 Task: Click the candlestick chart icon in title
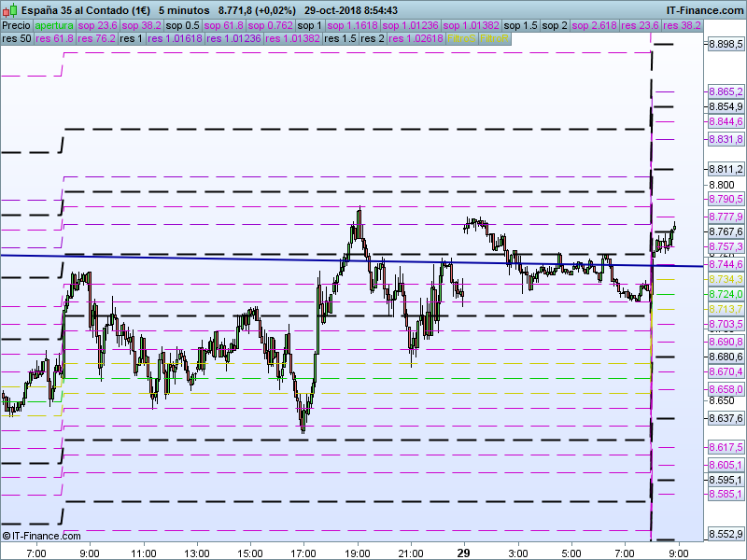[x=10, y=10]
